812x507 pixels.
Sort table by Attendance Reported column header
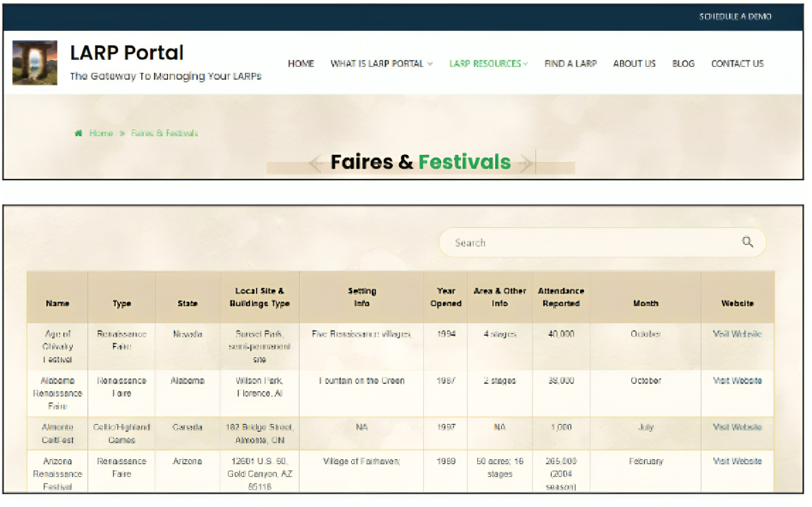[560, 297]
